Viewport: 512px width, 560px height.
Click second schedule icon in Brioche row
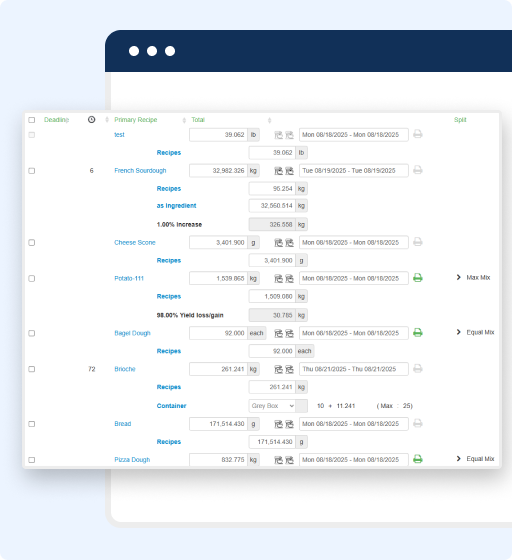[x=290, y=369]
